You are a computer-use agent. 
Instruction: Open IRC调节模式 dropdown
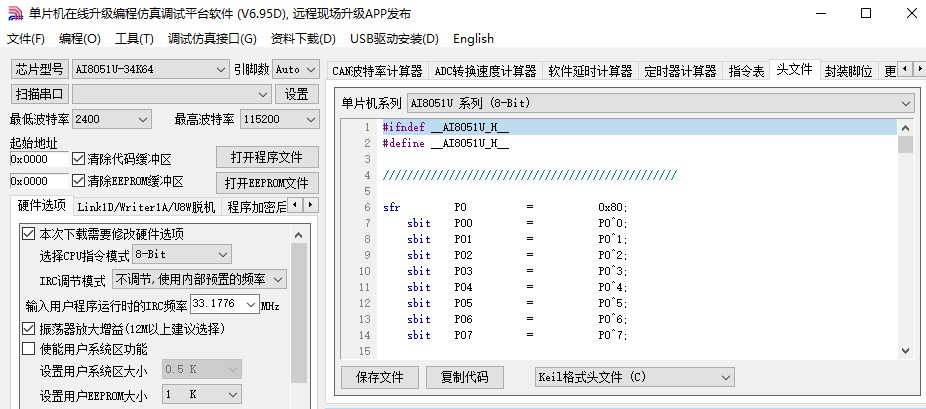click(x=199, y=279)
